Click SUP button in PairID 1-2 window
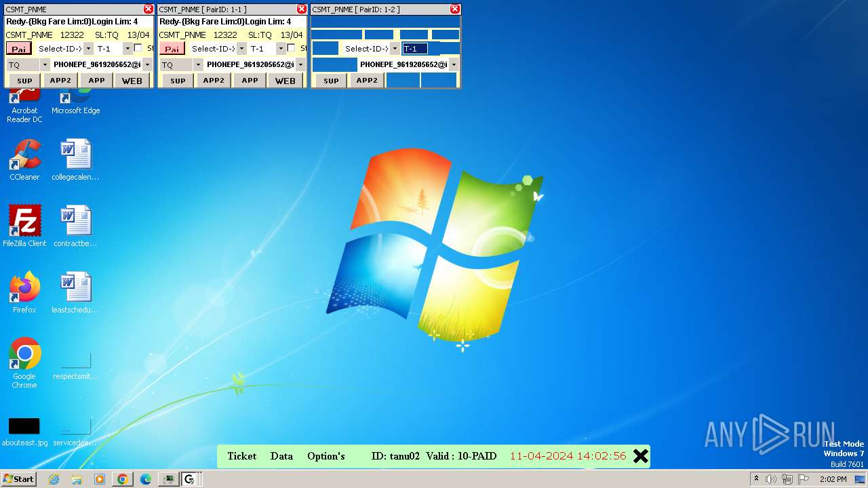This screenshot has width=868, height=488. pyautogui.click(x=332, y=81)
